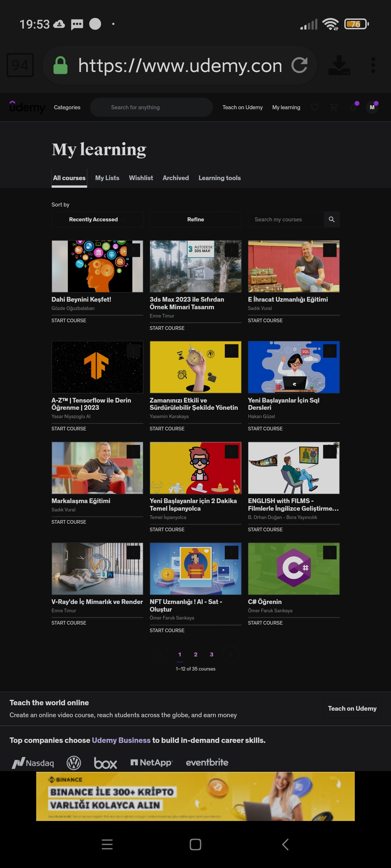Screen dimensions: 391x868
Task: Switch to the Wishlist tab
Action: pos(141,178)
